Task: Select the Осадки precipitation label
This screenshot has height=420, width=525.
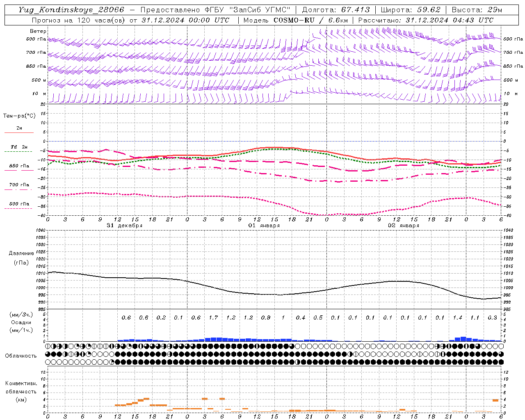Action: point(21,322)
